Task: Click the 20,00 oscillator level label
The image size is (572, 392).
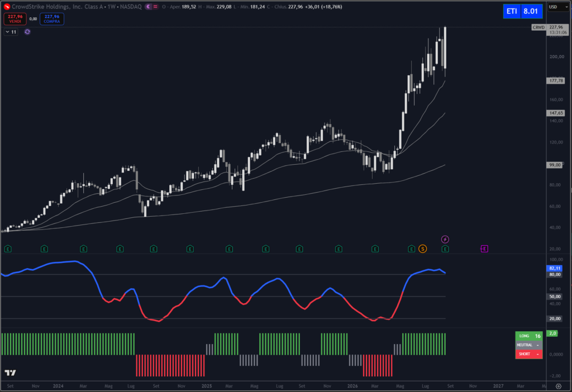Action: (x=555, y=318)
